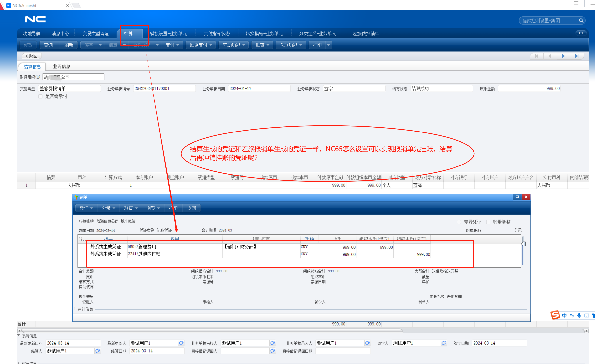Go to the first record

(x=537, y=56)
